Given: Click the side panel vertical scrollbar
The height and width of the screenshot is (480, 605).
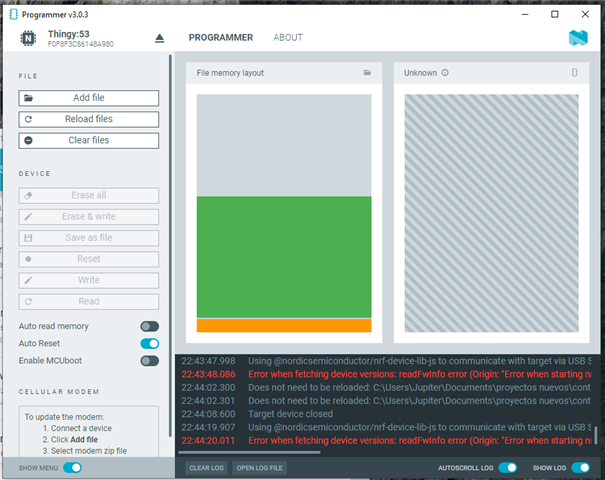Looking at the screenshot, I should 170,246.
